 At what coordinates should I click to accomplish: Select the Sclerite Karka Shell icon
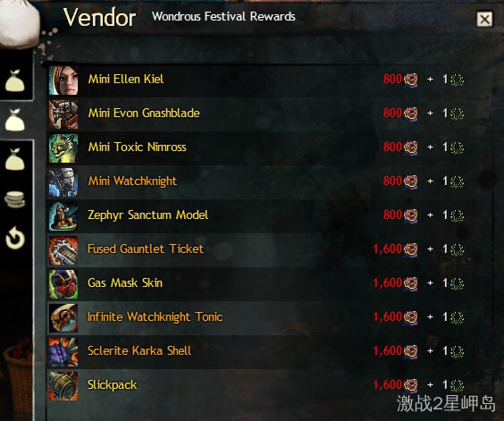(x=63, y=352)
